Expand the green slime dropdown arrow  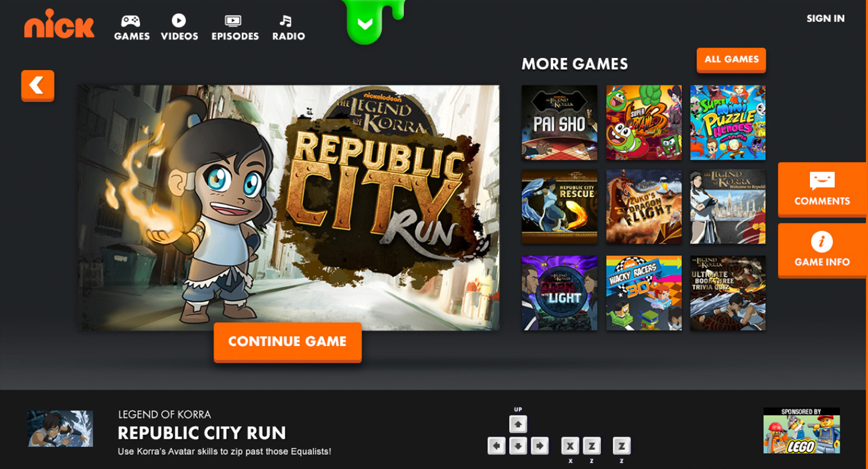pyautogui.click(x=365, y=25)
